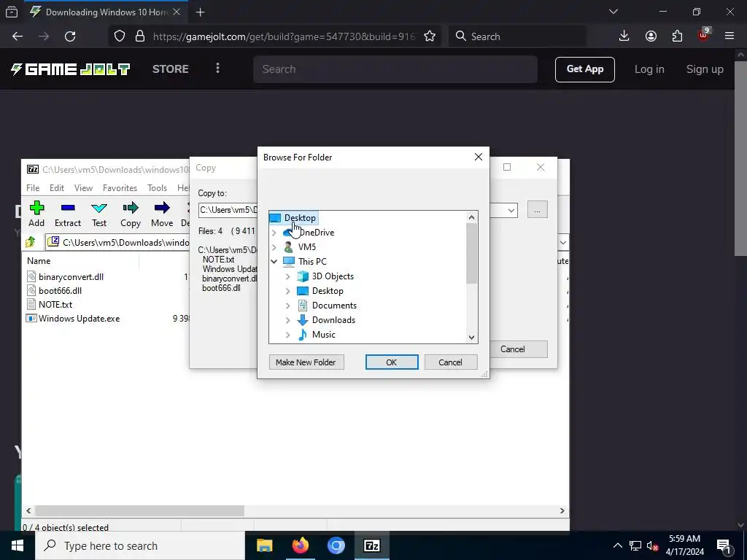Image resolution: width=747 pixels, height=560 pixels.
Task: Open the Game Jolt STORE link
Action: point(171,69)
